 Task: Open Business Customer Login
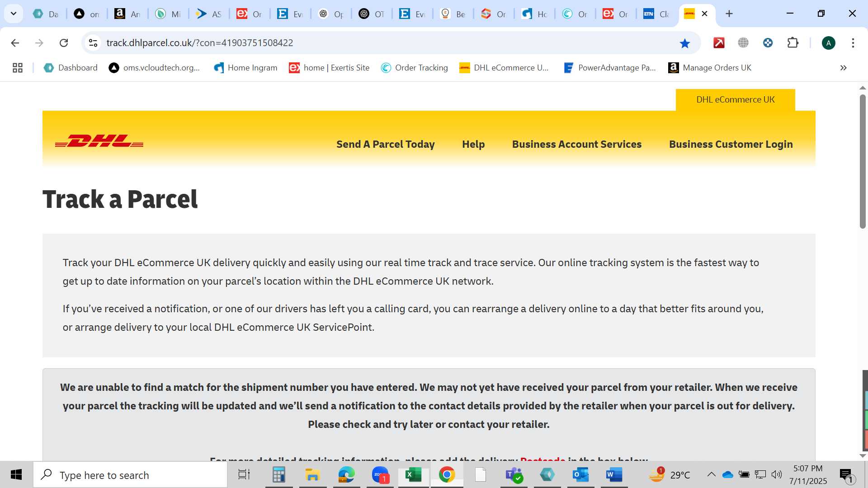(x=731, y=144)
